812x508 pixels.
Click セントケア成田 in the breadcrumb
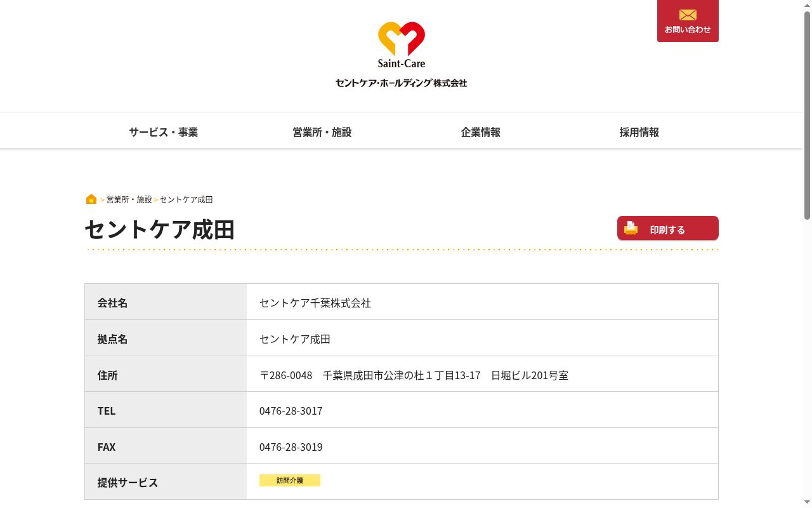pos(186,199)
